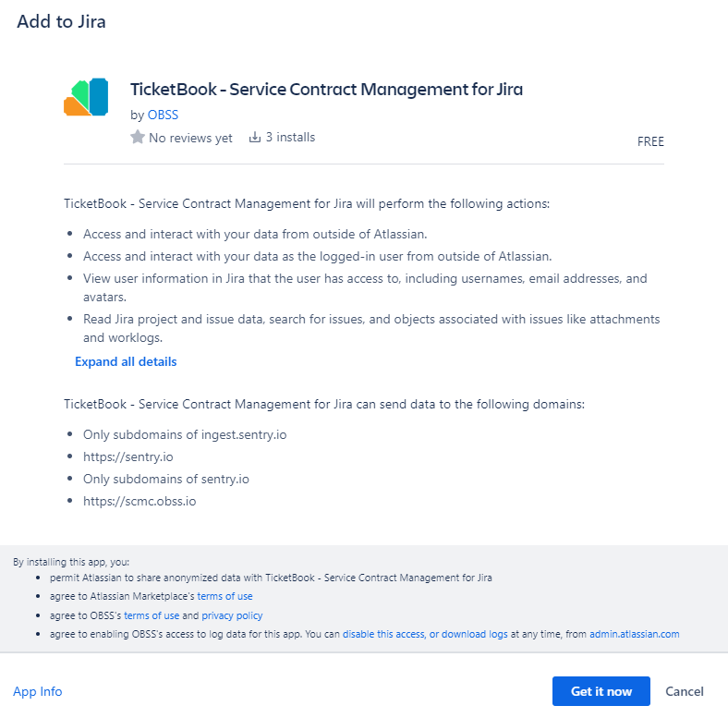The width and height of the screenshot is (728, 718).
Task: Click the FREE price label
Action: click(x=650, y=141)
